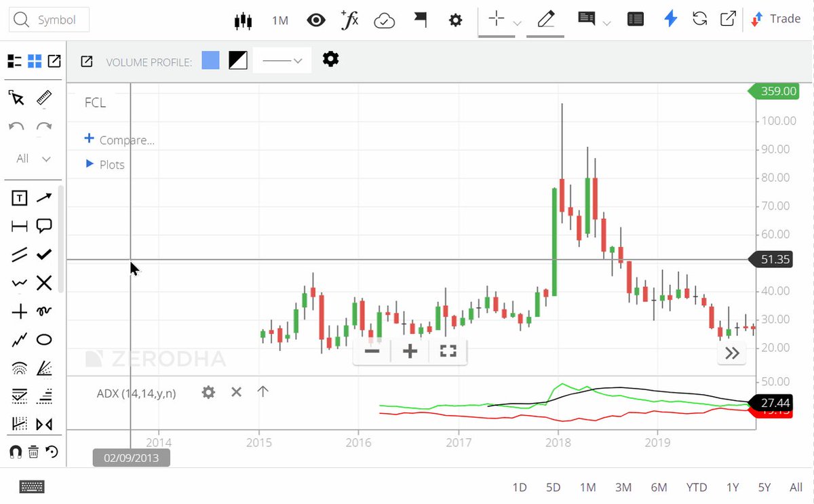This screenshot has width=814, height=504.
Task: Click the blue lightning bolt icon
Action: (670, 19)
